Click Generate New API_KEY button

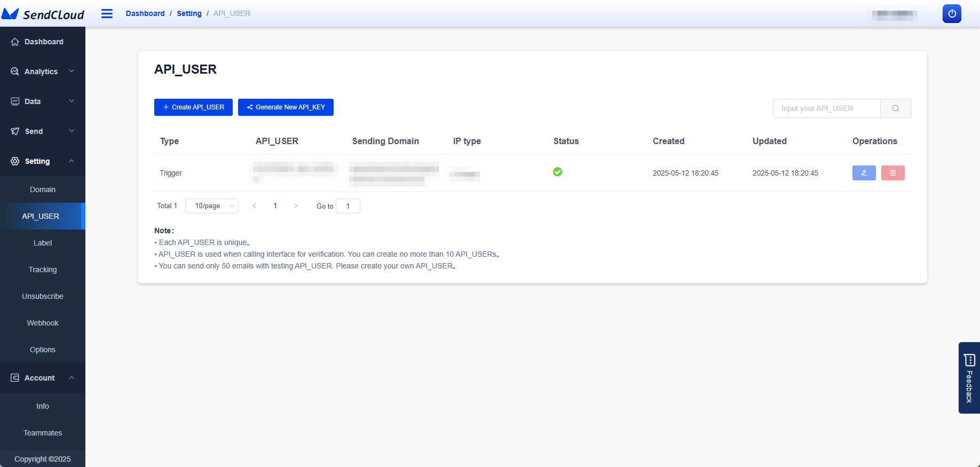(286, 107)
